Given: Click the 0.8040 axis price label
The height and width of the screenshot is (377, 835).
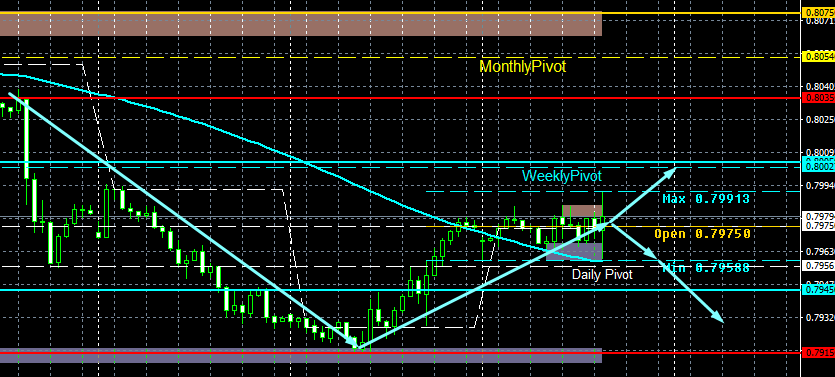Looking at the screenshot, I should 820,86.
